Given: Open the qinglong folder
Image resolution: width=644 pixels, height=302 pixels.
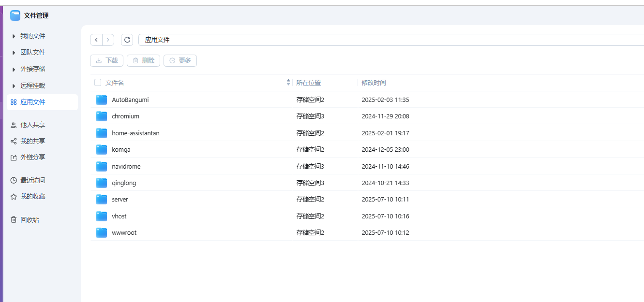Looking at the screenshot, I should [124, 183].
